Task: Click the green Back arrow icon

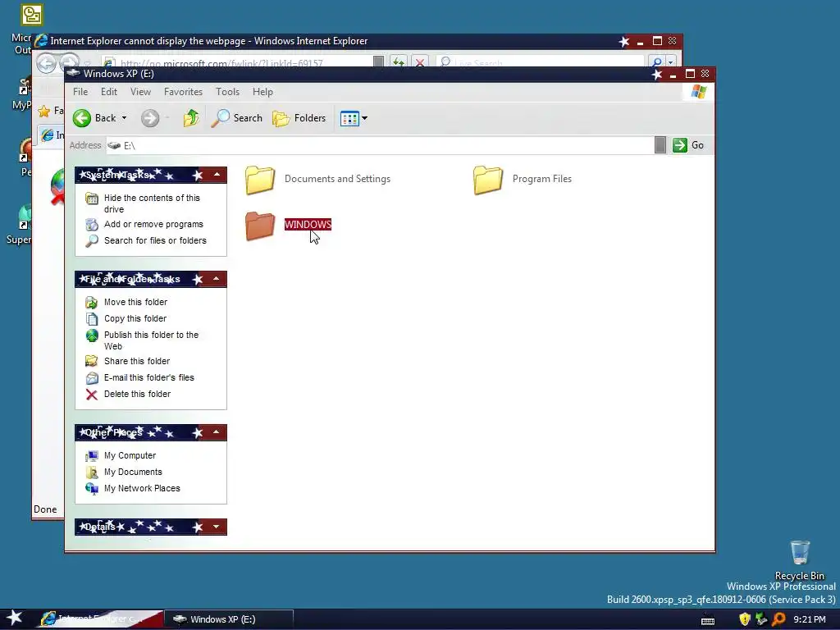Action: (82, 118)
